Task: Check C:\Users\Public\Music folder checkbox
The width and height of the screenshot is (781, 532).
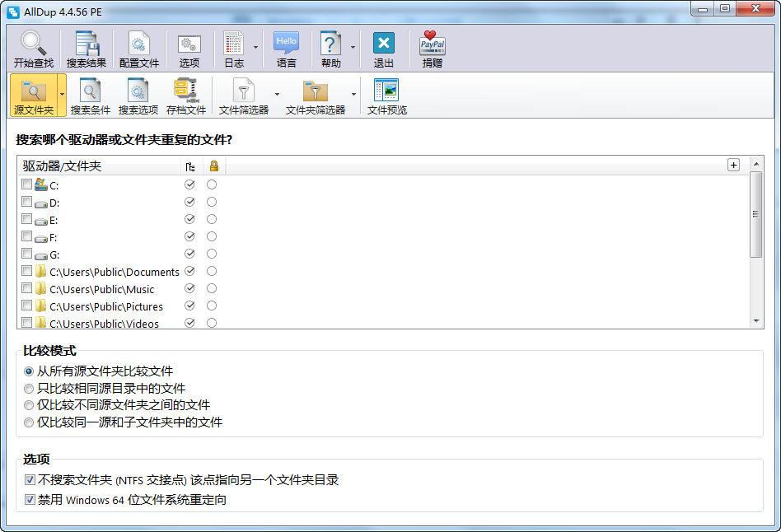Action: click(27, 288)
